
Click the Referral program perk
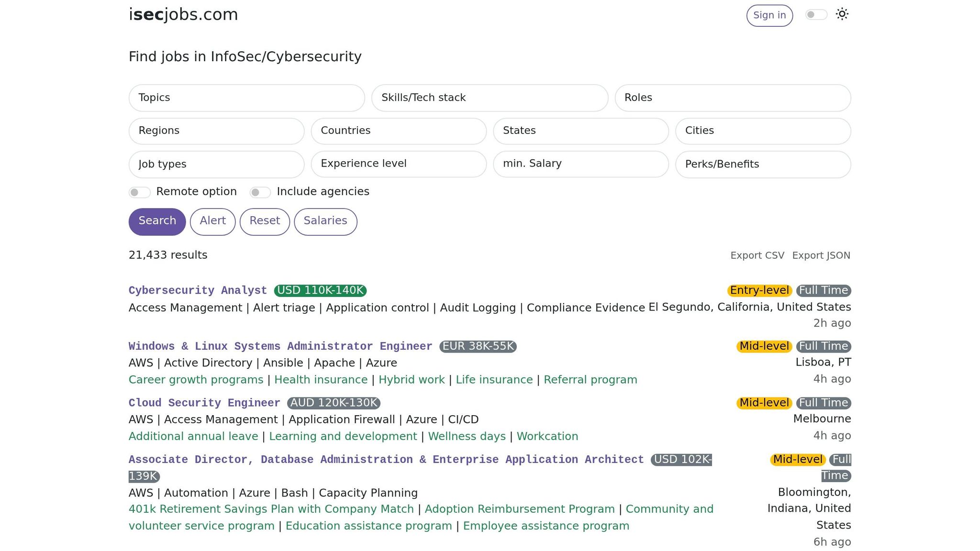(x=590, y=380)
